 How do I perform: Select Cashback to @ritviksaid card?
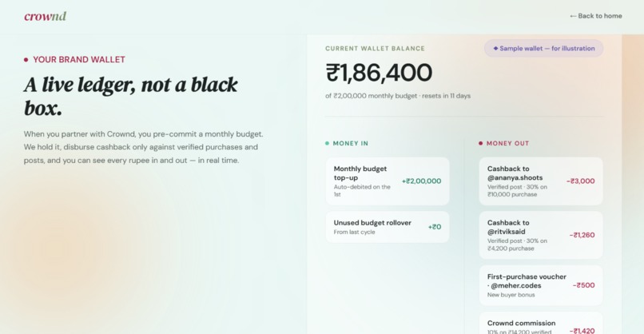click(x=541, y=235)
